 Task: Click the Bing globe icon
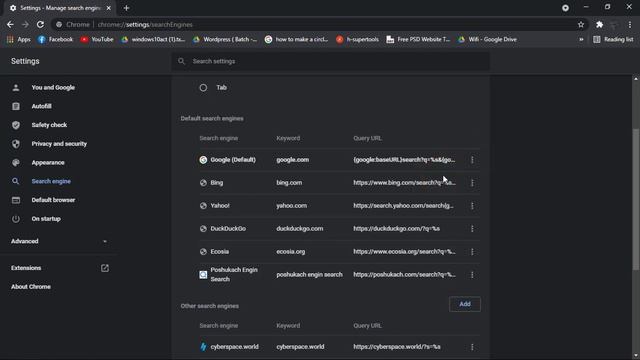coord(203,183)
